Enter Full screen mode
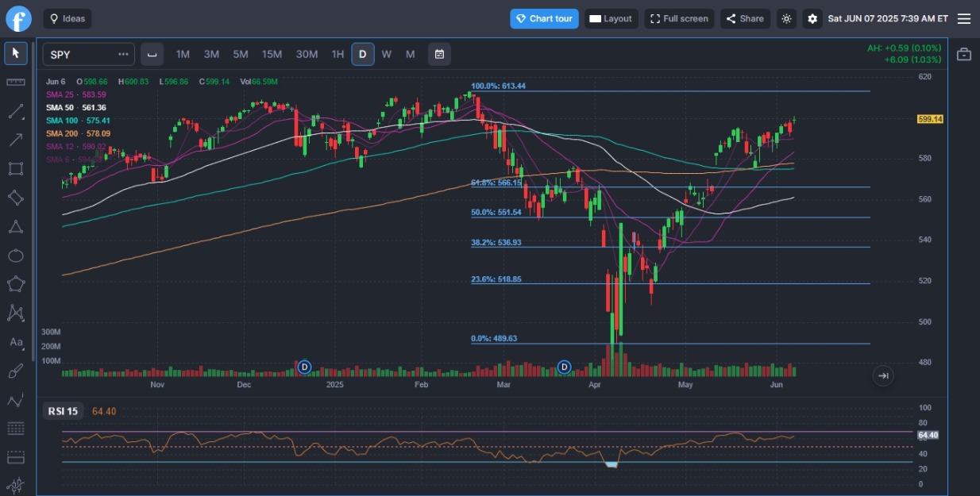Image resolution: width=980 pixels, height=496 pixels. (680, 18)
